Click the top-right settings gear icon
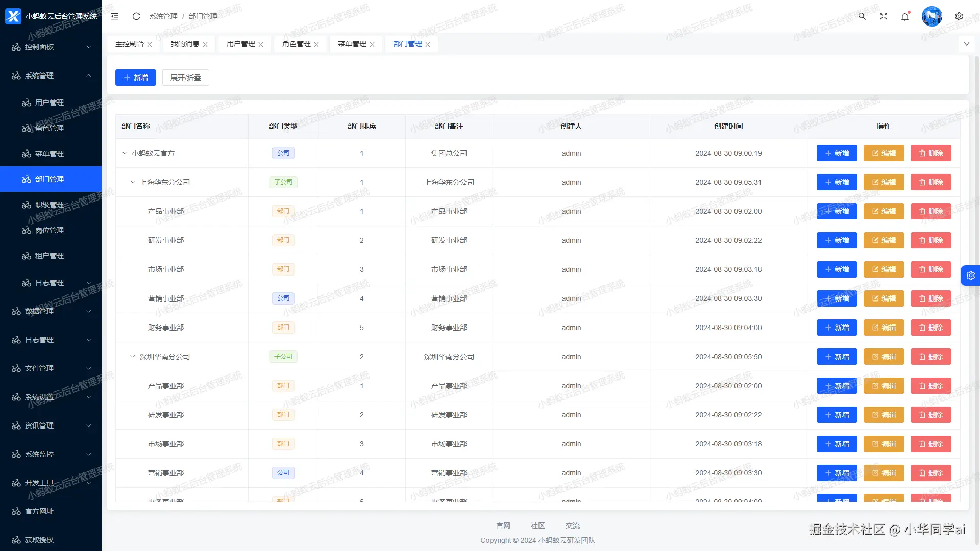980x551 pixels. pos(959,16)
